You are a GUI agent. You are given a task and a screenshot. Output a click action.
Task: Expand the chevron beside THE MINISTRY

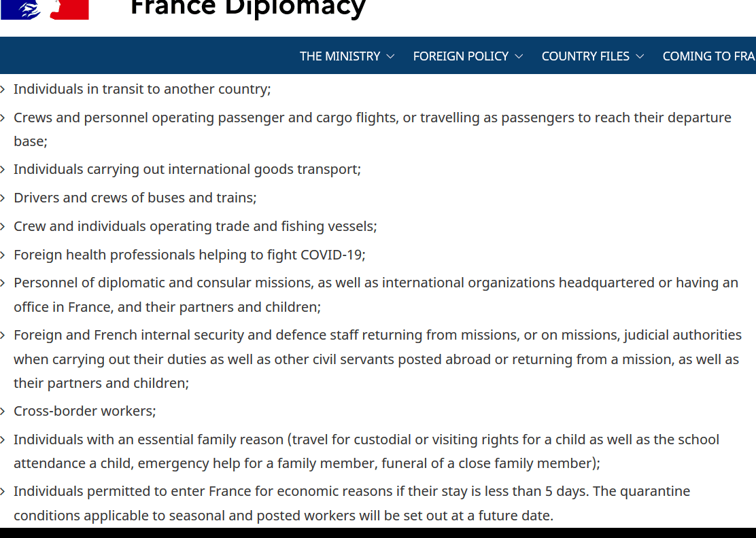point(390,56)
